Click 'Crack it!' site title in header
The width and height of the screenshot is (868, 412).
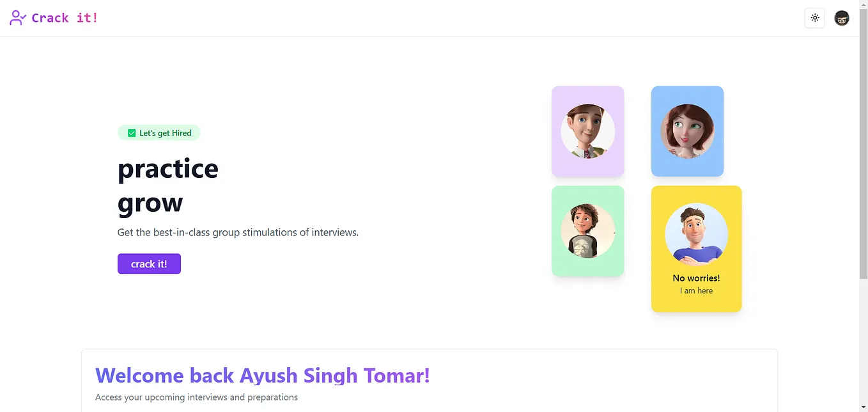pyautogui.click(x=66, y=17)
